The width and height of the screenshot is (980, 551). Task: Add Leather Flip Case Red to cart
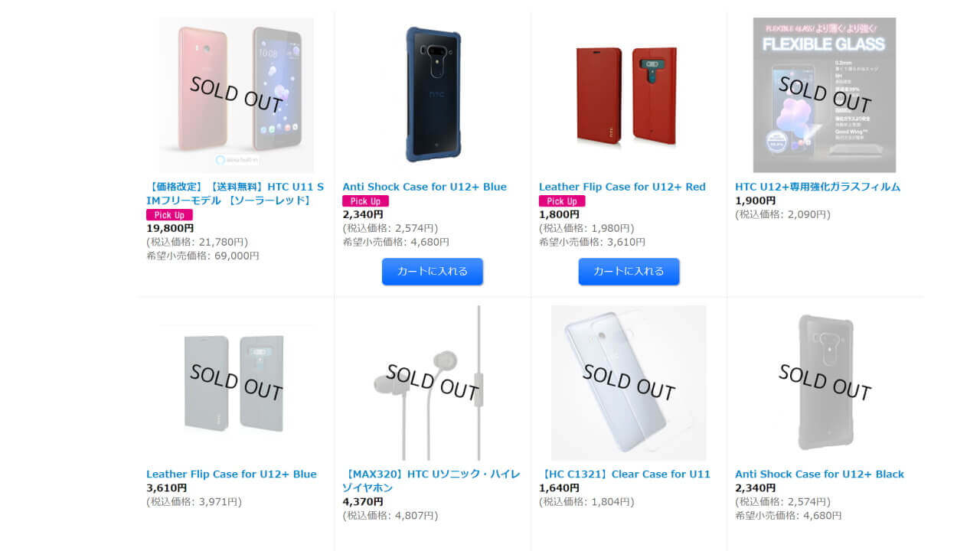click(629, 271)
